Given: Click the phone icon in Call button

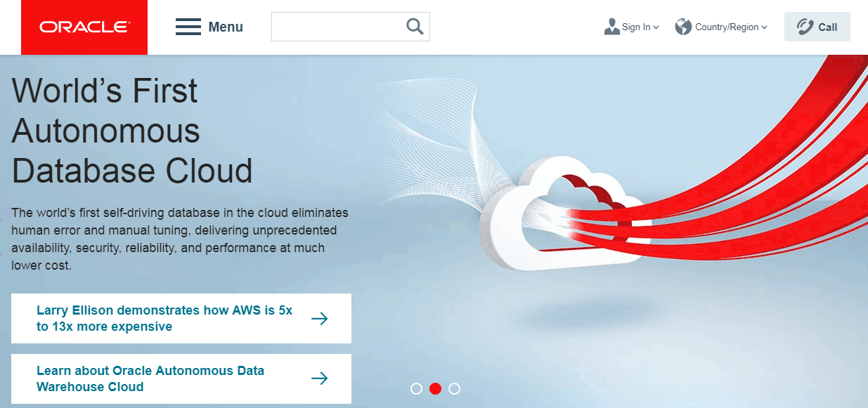Looking at the screenshot, I should 805,27.
